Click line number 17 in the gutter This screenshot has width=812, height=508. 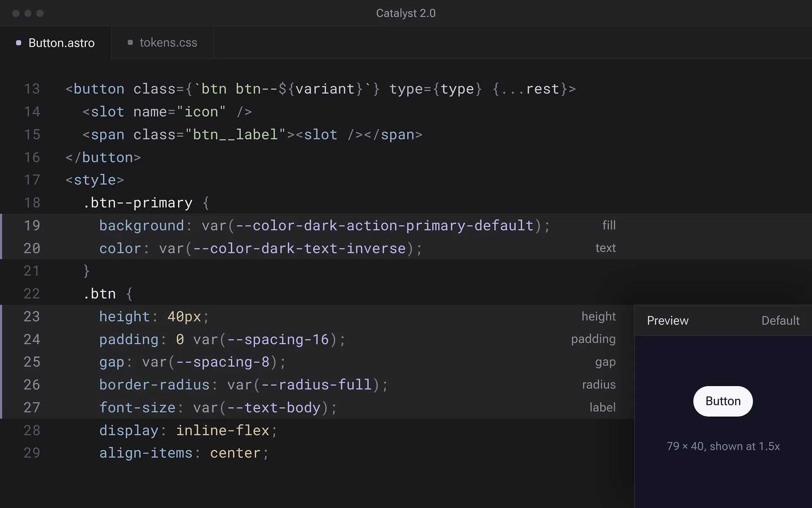click(x=32, y=180)
